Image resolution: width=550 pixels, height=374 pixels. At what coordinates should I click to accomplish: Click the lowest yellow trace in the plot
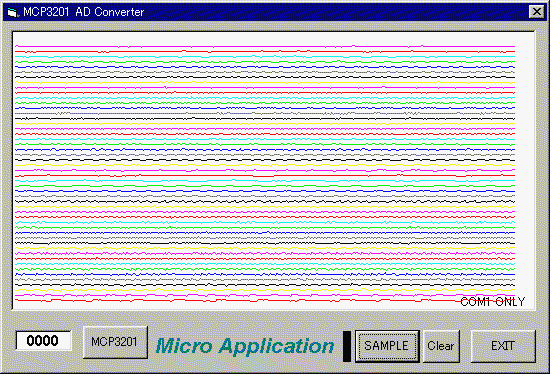pyautogui.click(x=265, y=290)
